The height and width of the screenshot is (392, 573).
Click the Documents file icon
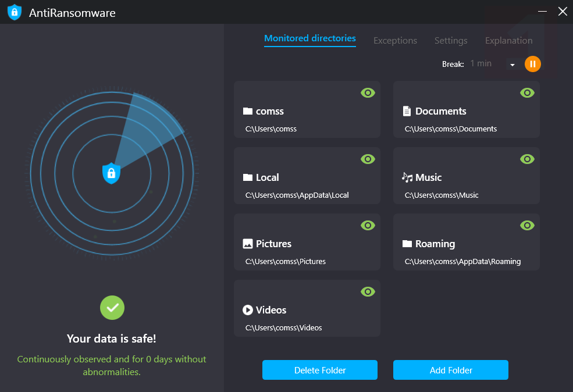407,111
